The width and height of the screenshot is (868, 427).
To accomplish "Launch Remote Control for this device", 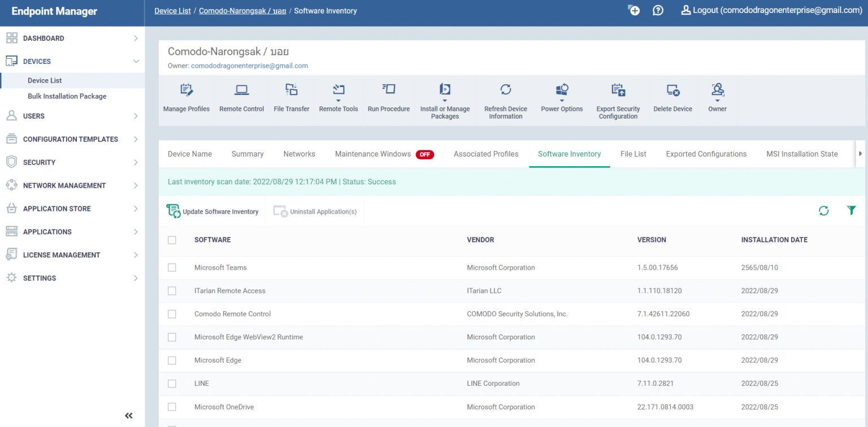I will tap(242, 89).
